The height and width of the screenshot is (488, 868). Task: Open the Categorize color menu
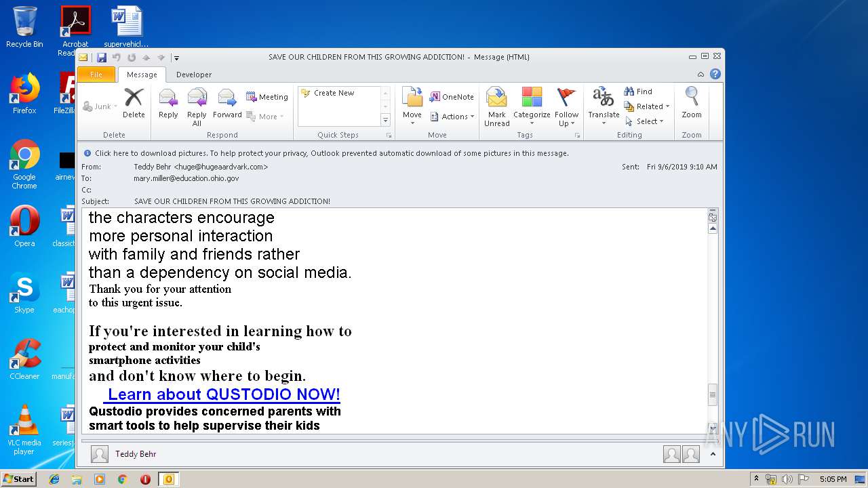pyautogui.click(x=532, y=107)
